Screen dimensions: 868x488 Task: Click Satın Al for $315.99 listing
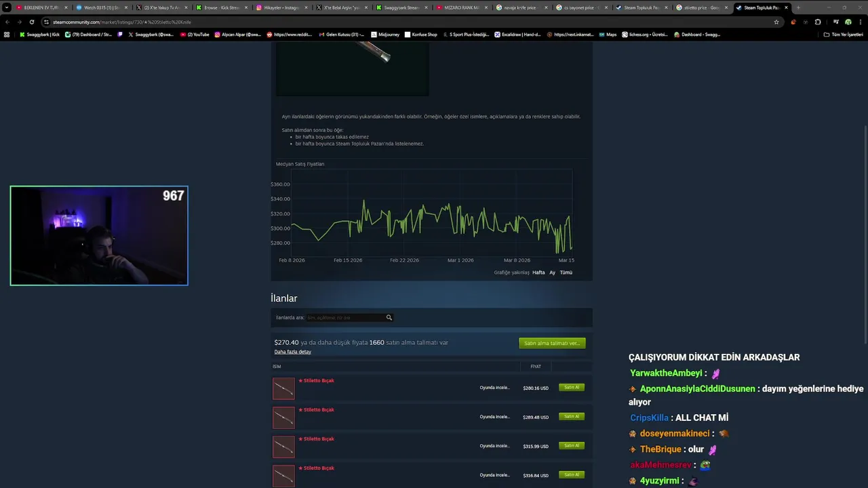point(572,446)
